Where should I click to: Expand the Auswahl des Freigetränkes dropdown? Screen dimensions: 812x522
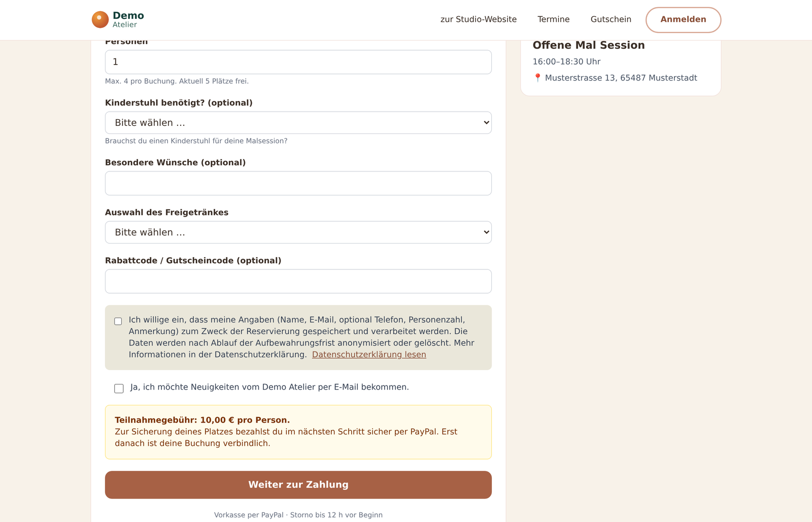(x=298, y=232)
